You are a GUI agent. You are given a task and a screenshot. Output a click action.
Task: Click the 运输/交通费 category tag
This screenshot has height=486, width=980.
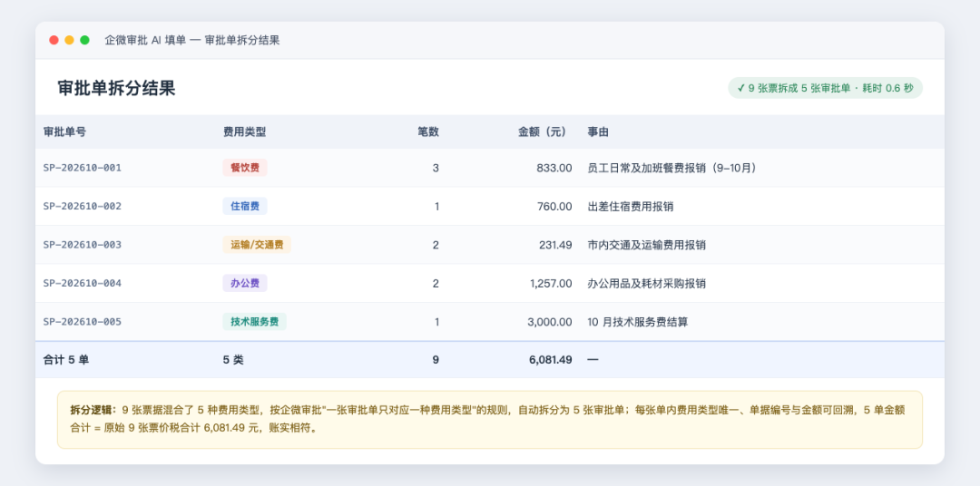(257, 245)
